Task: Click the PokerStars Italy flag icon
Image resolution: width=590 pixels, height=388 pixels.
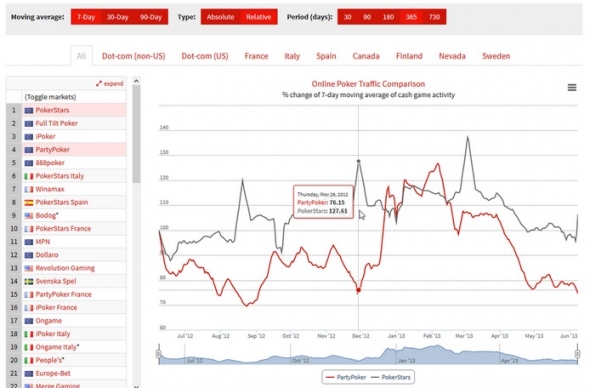Action: click(x=29, y=176)
